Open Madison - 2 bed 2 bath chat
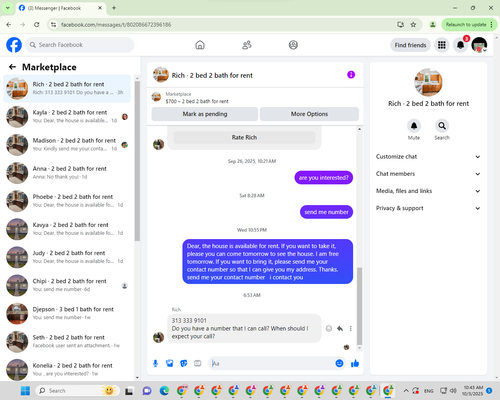Screen dimensions: 500x400 pos(67,145)
